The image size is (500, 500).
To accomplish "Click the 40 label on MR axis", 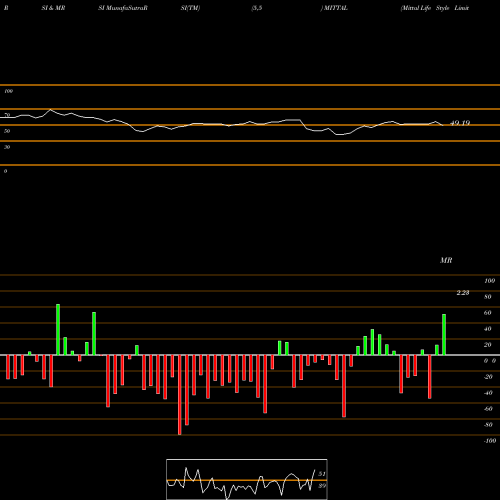I will point(488,329).
